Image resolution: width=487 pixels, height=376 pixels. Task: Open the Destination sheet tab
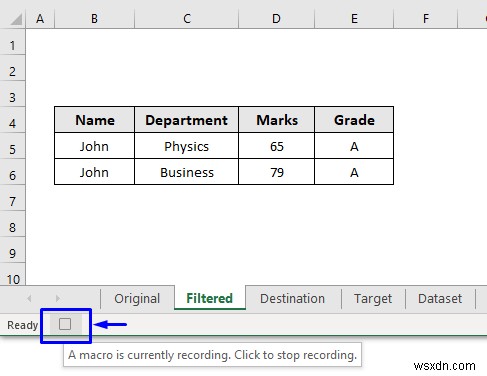pos(292,298)
